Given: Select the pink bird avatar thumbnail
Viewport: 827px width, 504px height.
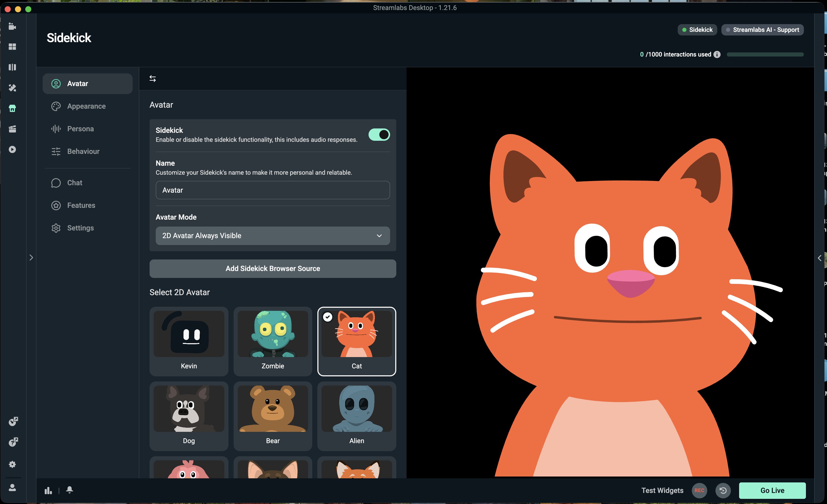Looking at the screenshot, I should (x=189, y=469).
